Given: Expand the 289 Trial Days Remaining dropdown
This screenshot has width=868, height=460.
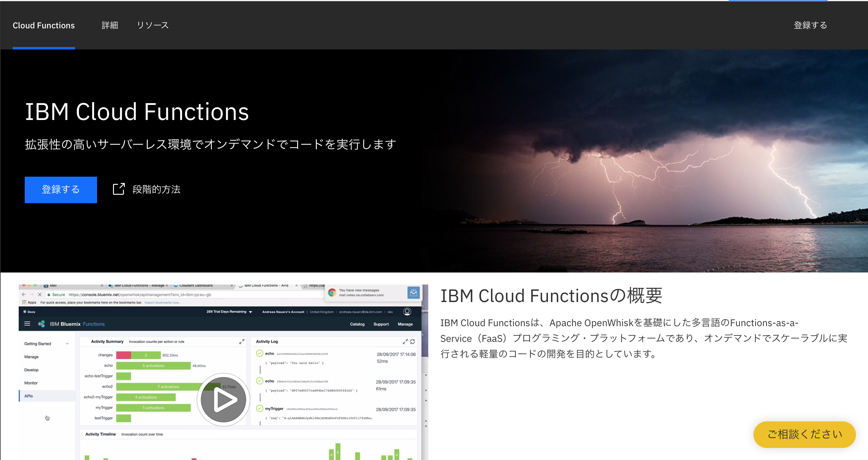Looking at the screenshot, I should click(x=251, y=312).
